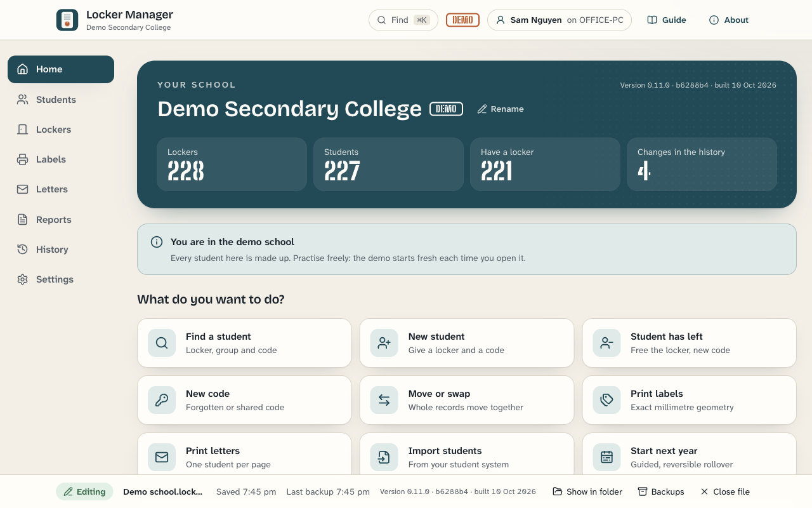Click the Have a locker 221 card

545,164
